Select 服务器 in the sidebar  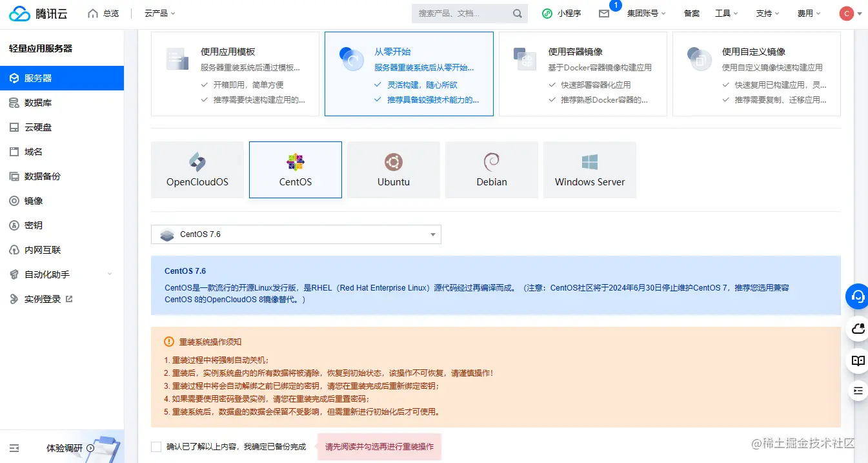click(62, 78)
